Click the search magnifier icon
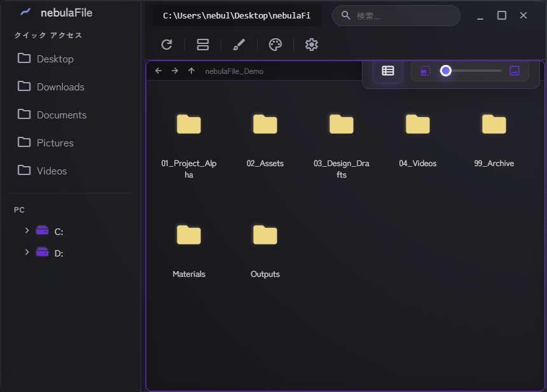 [x=346, y=15]
